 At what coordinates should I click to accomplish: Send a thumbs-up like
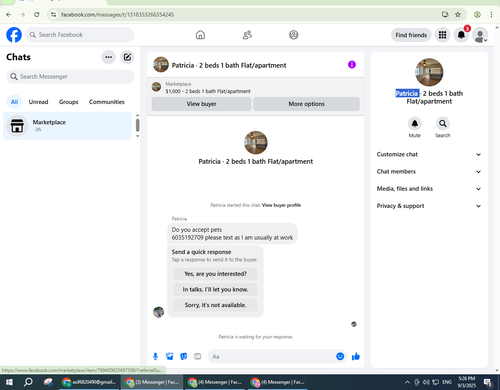[x=356, y=356]
